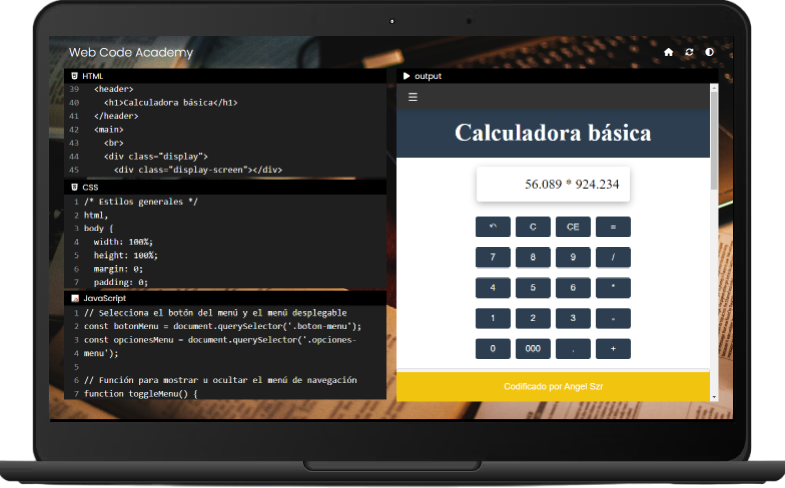
Task: Click the JavaScript panel icon
Action: 74,298
